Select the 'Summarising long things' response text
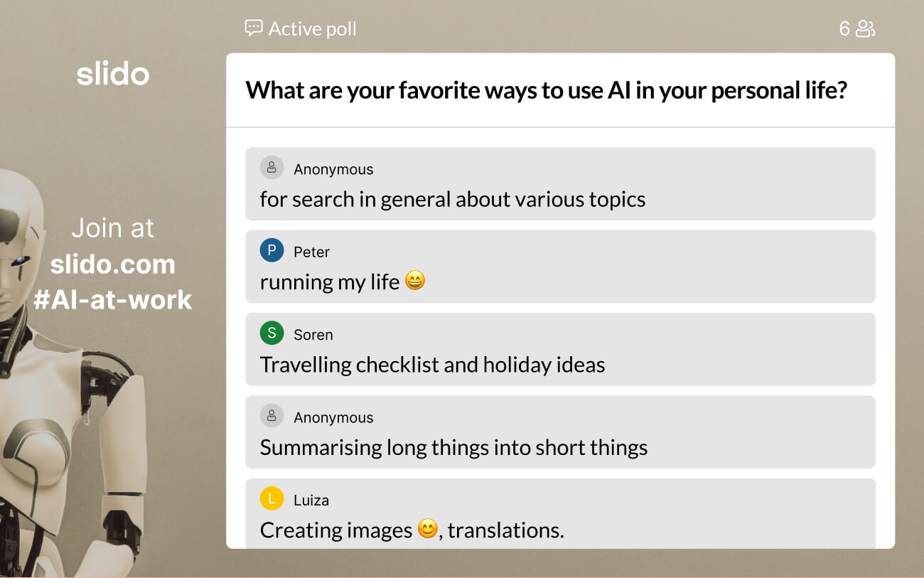This screenshot has width=924, height=578. (453, 447)
